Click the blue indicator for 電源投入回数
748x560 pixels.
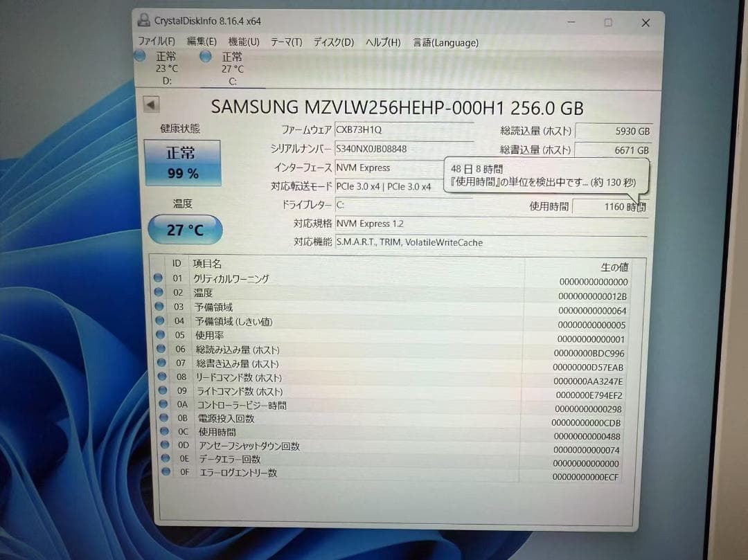pos(165,417)
